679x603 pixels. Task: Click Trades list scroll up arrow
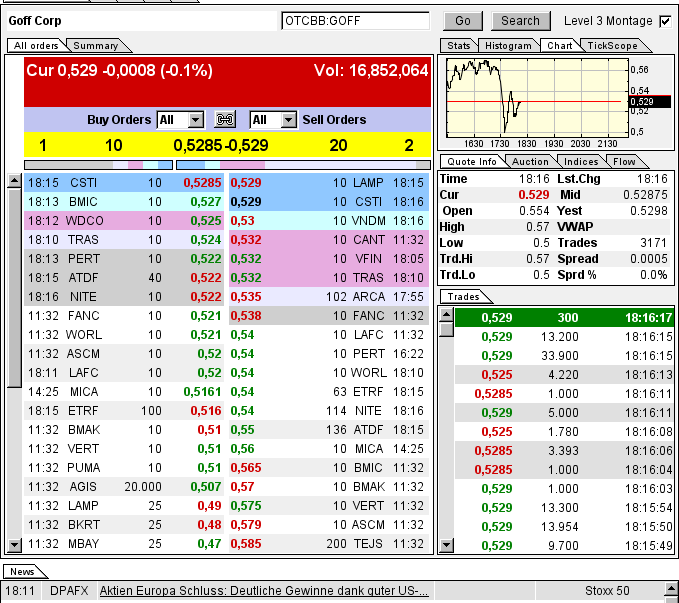click(446, 314)
